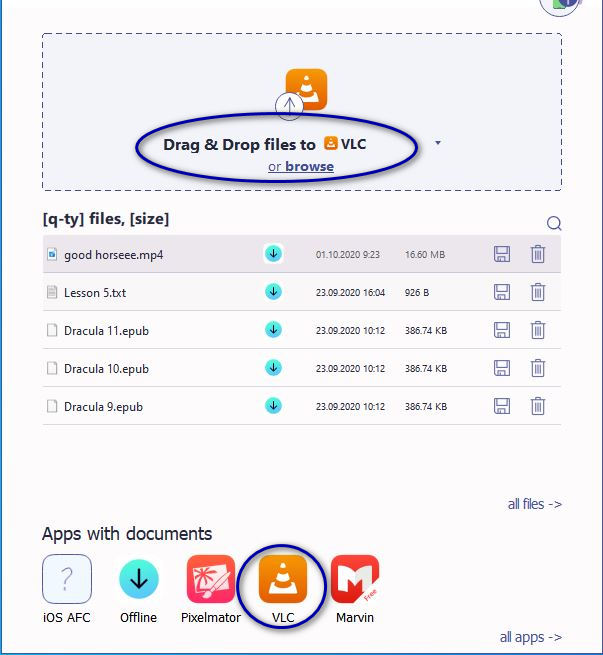
Task: Click the 16.60 MB size value
Action: point(425,254)
